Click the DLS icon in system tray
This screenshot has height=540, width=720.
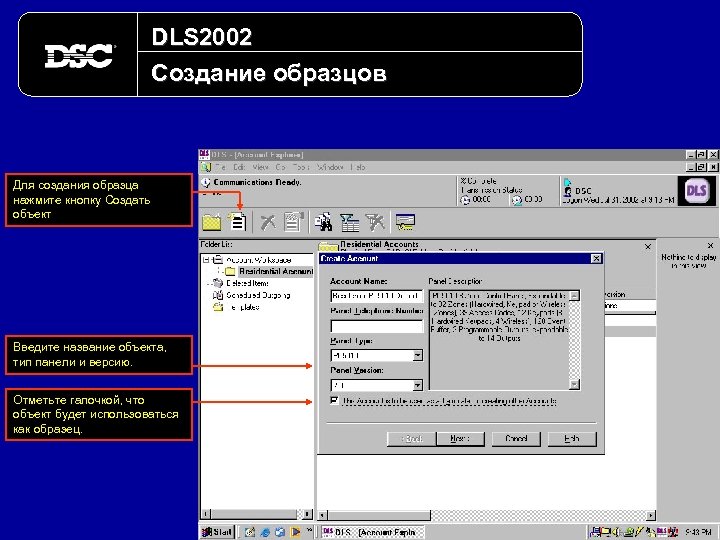662,532
